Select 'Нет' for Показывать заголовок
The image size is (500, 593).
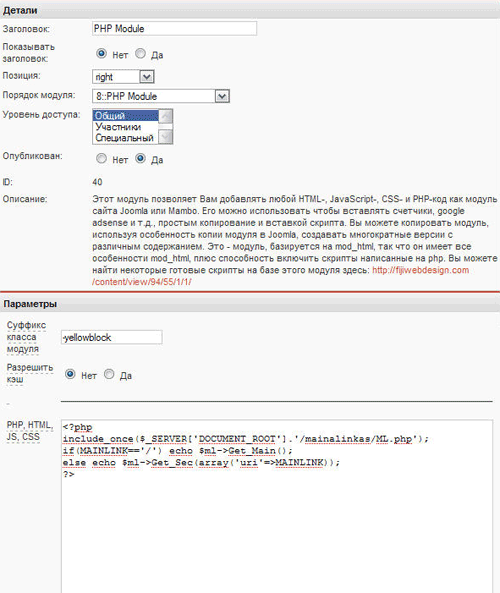pos(101,54)
